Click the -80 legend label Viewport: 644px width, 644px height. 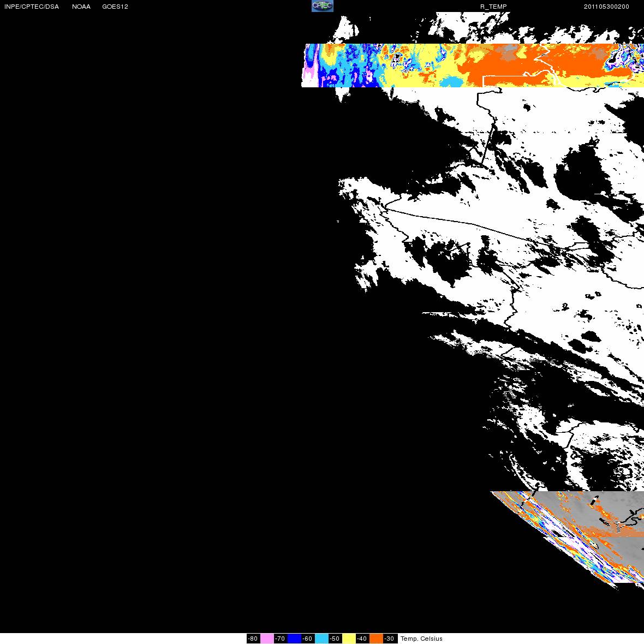[253, 638]
